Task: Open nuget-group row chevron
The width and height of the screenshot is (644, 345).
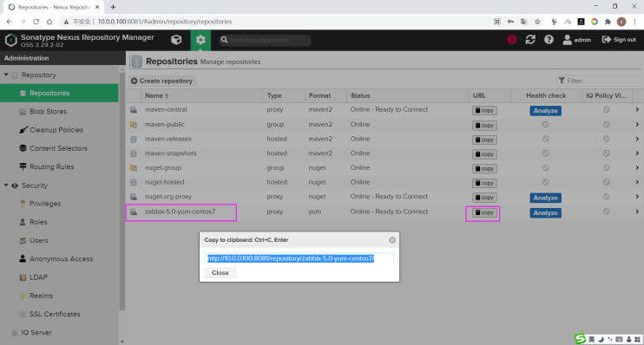Action: pyautogui.click(x=637, y=168)
